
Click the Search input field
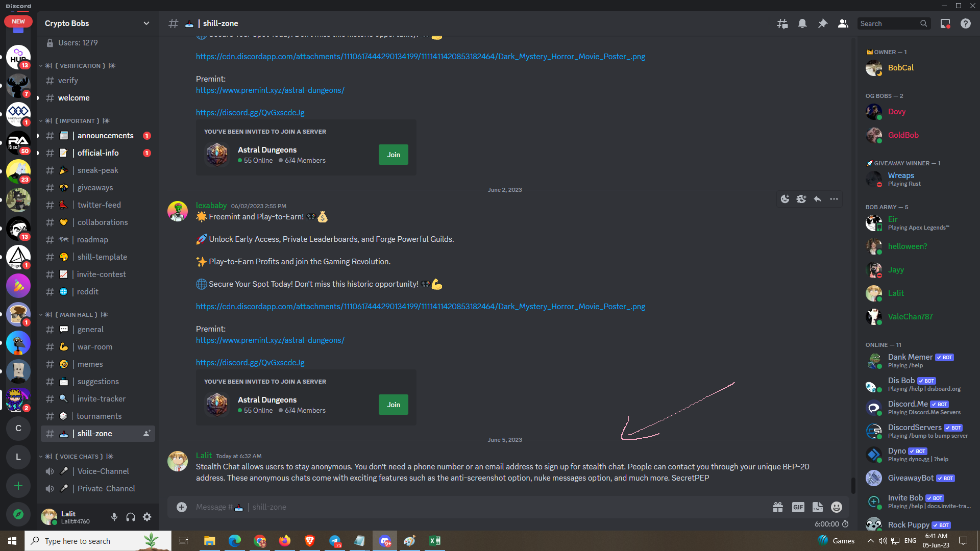893,23
